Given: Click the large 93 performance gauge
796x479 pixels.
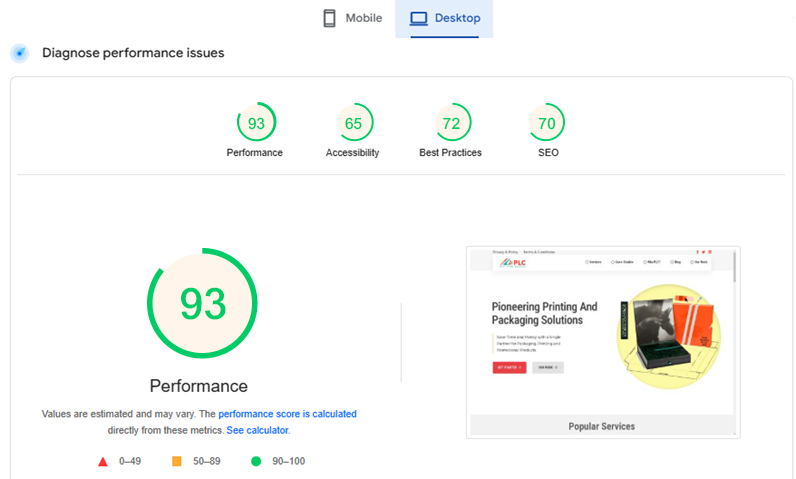Looking at the screenshot, I should pos(203,303).
